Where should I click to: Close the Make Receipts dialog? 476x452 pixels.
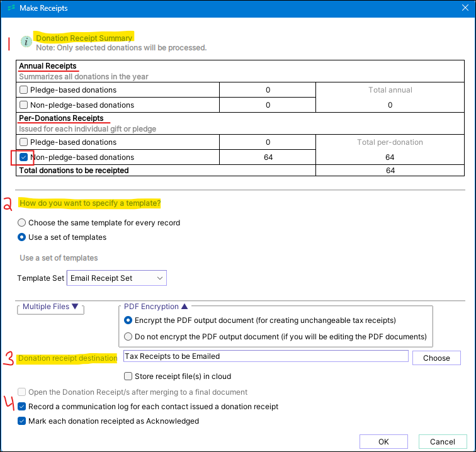click(464, 9)
